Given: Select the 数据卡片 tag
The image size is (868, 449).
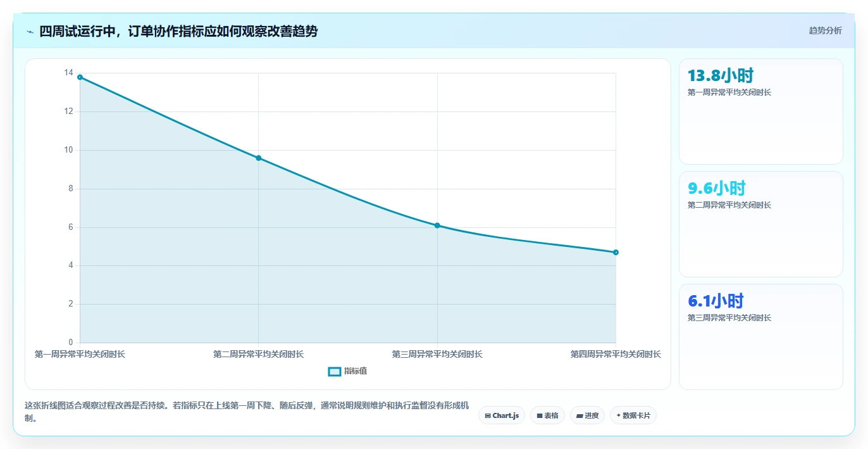Looking at the screenshot, I should [x=633, y=415].
